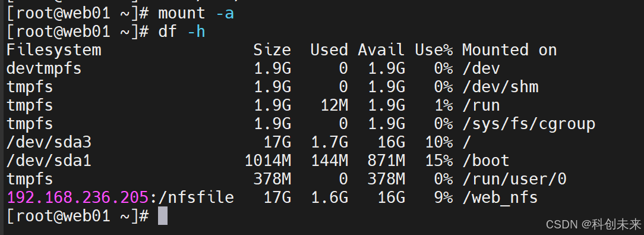This screenshot has height=235, width=644.
Task: Click the Avail column header
Action: [381, 50]
